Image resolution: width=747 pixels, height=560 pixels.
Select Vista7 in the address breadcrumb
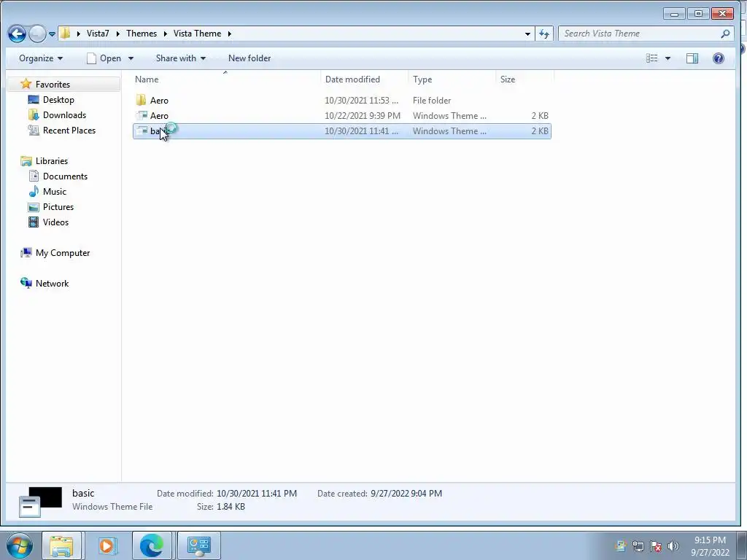98,34
